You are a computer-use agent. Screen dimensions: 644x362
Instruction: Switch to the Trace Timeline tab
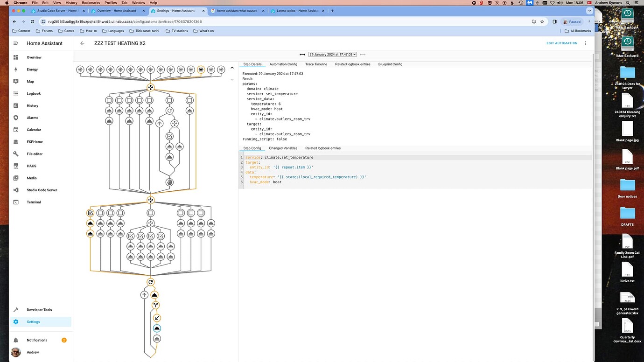pyautogui.click(x=316, y=64)
